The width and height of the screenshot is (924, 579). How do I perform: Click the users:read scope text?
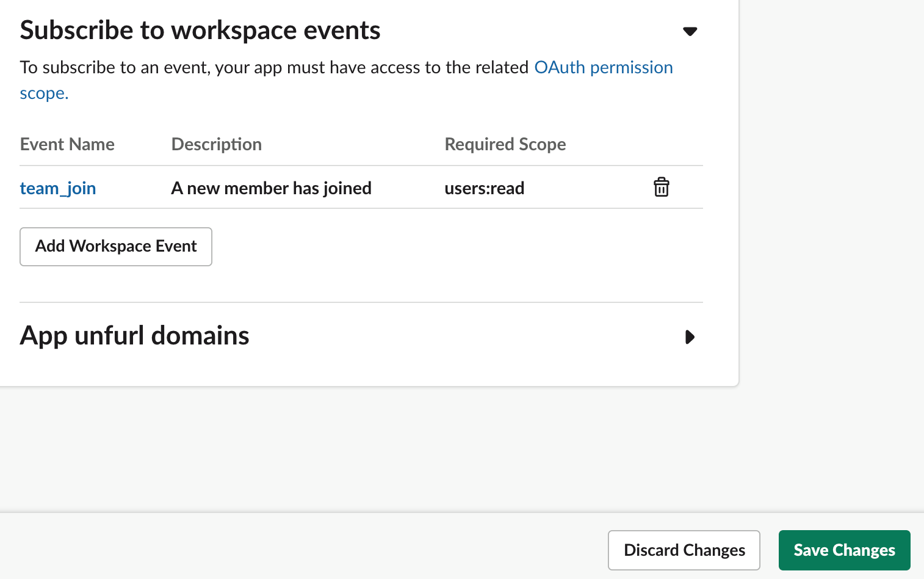(x=485, y=188)
